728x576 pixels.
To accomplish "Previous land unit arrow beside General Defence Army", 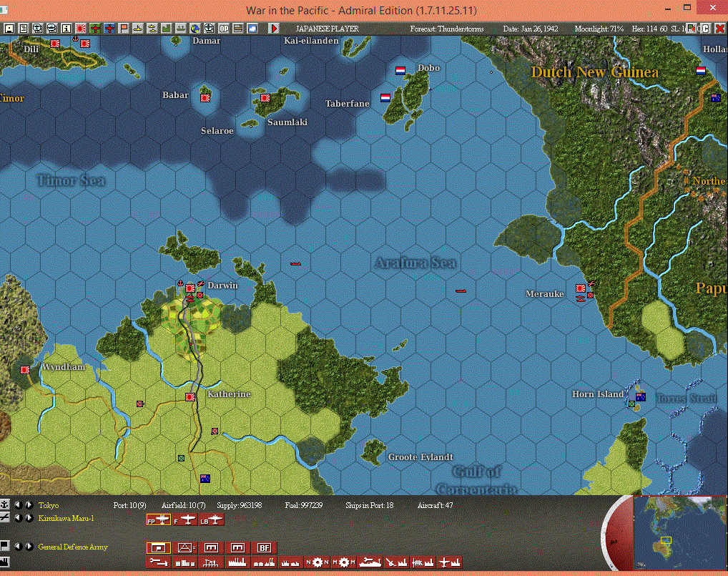I will (x=19, y=547).
